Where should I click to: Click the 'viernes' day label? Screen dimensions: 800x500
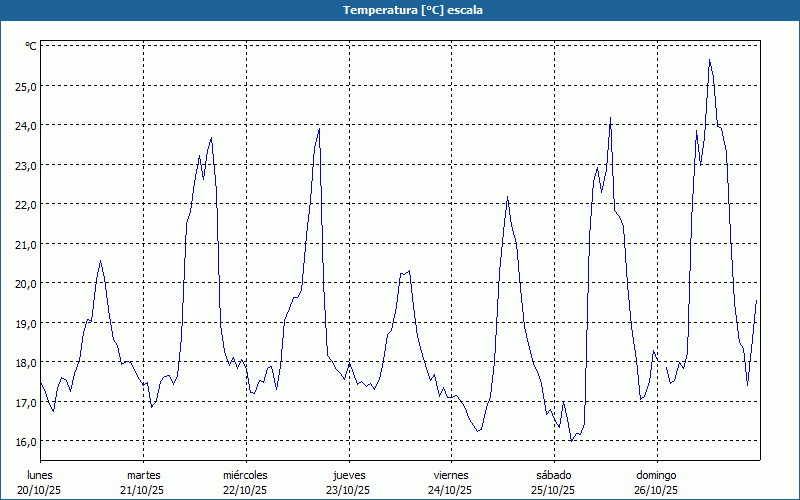tap(451, 474)
